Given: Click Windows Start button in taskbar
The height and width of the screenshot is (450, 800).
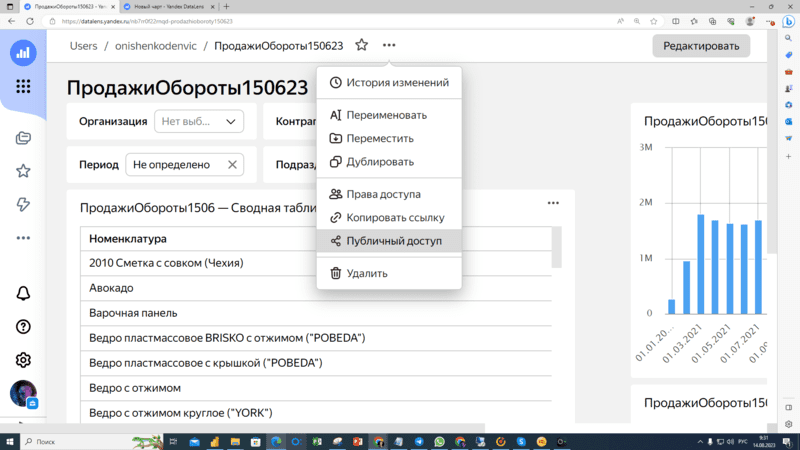Looking at the screenshot, I should (x=10, y=441).
